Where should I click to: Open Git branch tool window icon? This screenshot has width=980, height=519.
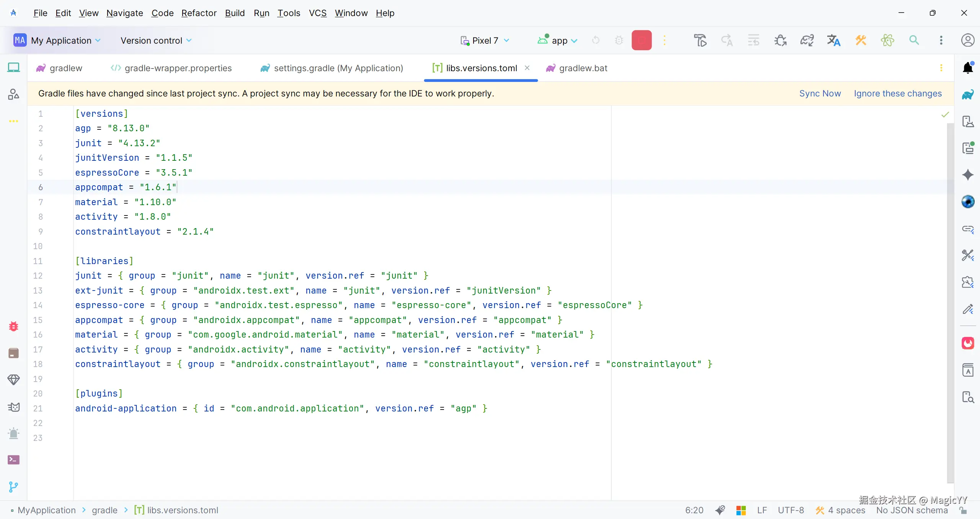[x=13, y=486]
